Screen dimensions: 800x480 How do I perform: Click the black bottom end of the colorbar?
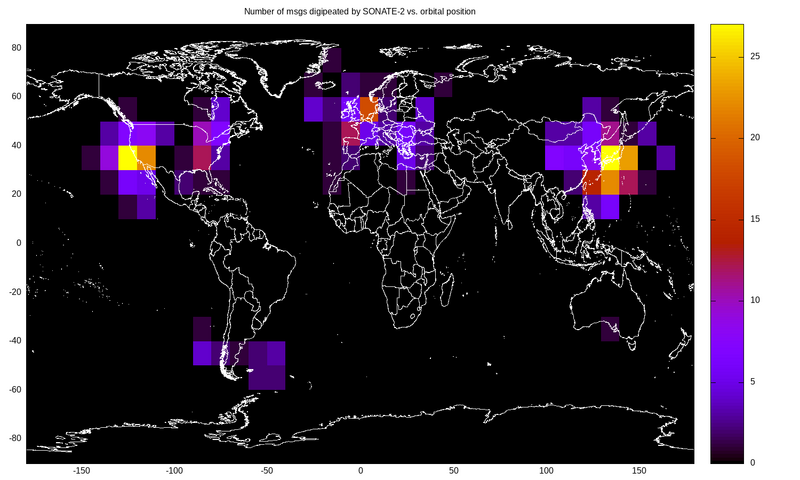coord(725,459)
